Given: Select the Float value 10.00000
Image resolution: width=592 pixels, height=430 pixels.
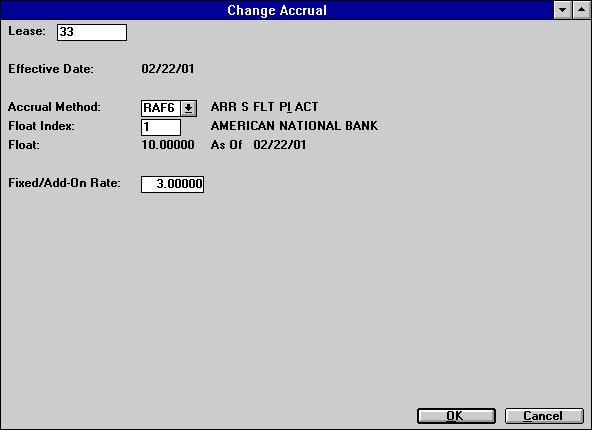Looking at the screenshot, I should point(168,145).
